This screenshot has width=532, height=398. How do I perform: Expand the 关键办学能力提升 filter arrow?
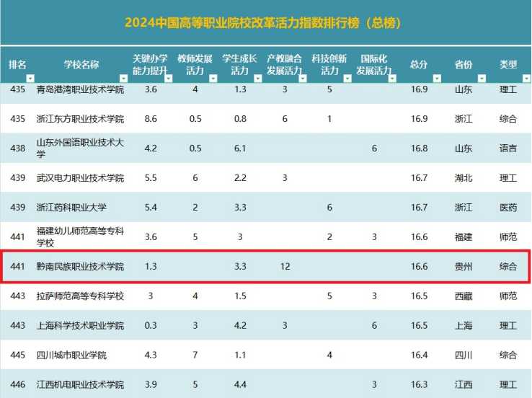(x=168, y=78)
